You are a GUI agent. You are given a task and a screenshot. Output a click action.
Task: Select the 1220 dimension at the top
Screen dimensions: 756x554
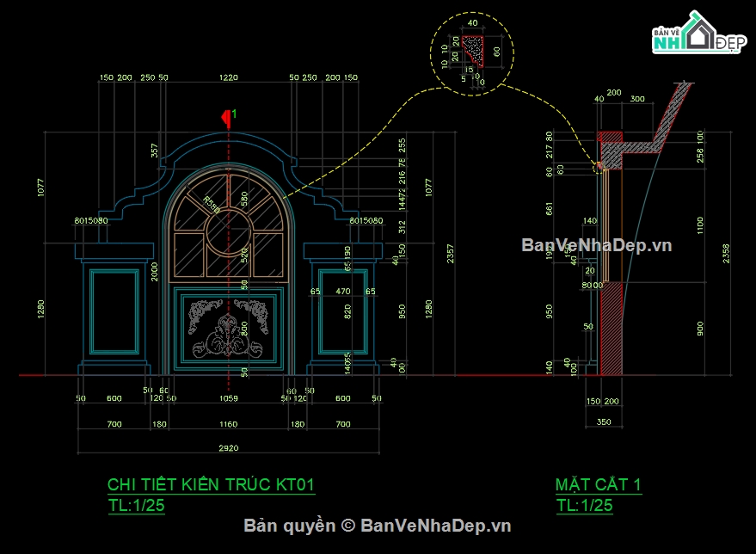pos(227,78)
